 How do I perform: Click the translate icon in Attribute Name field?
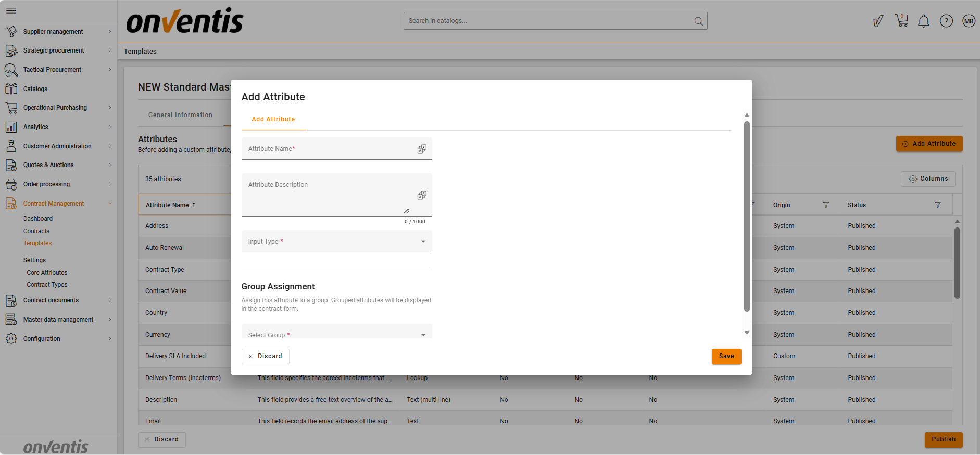tap(421, 149)
